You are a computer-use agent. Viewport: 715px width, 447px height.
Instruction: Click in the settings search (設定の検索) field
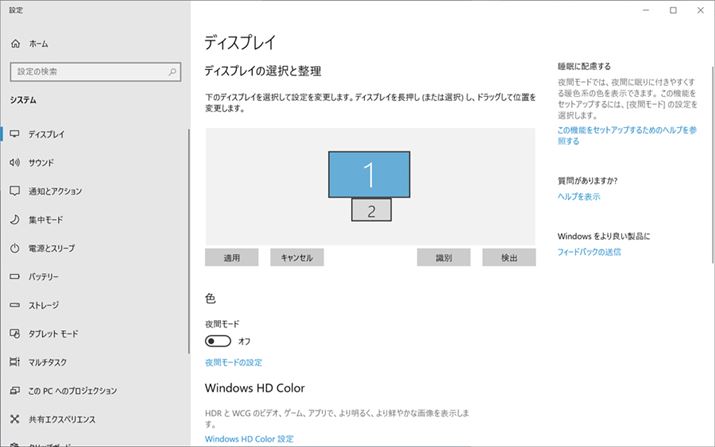(88, 71)
